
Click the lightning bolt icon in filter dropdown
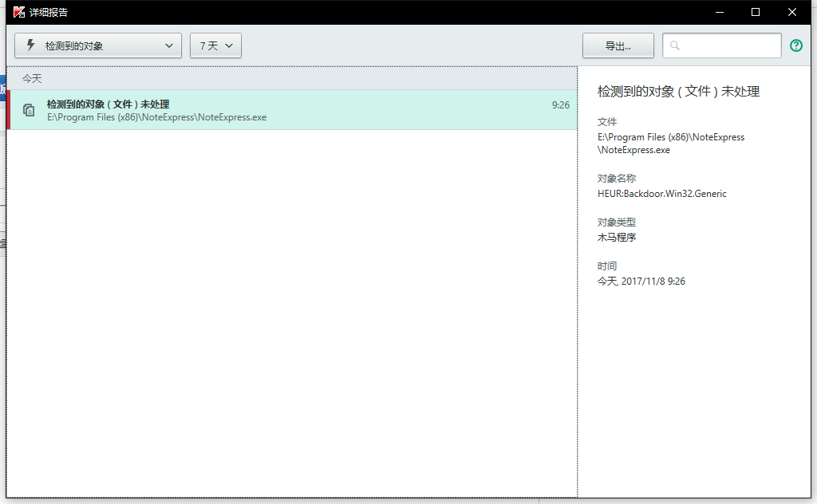(31, 45)
